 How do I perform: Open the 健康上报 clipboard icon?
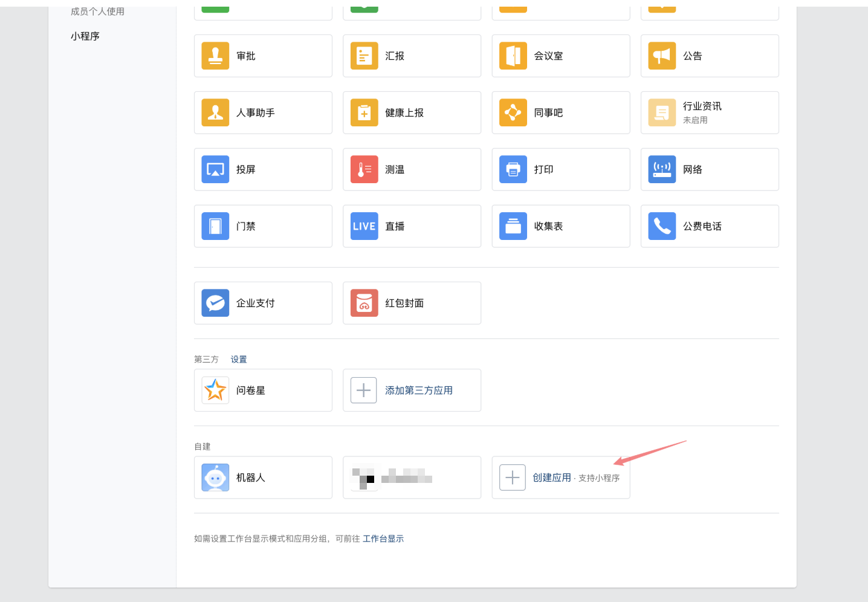(x=364, y=113)
